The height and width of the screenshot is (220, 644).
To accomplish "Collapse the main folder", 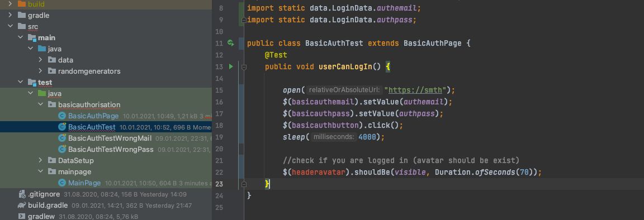I will pyautogui.click(x=20, y=38).
